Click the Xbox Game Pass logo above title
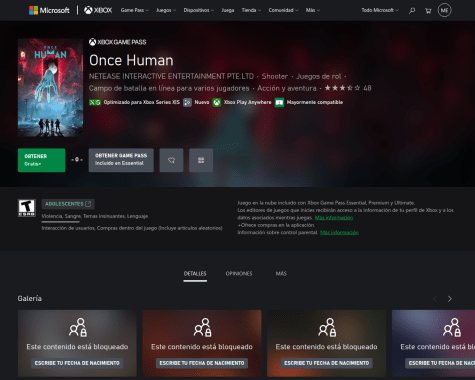Screen dimensions: 475x380 tap(117, 42)
